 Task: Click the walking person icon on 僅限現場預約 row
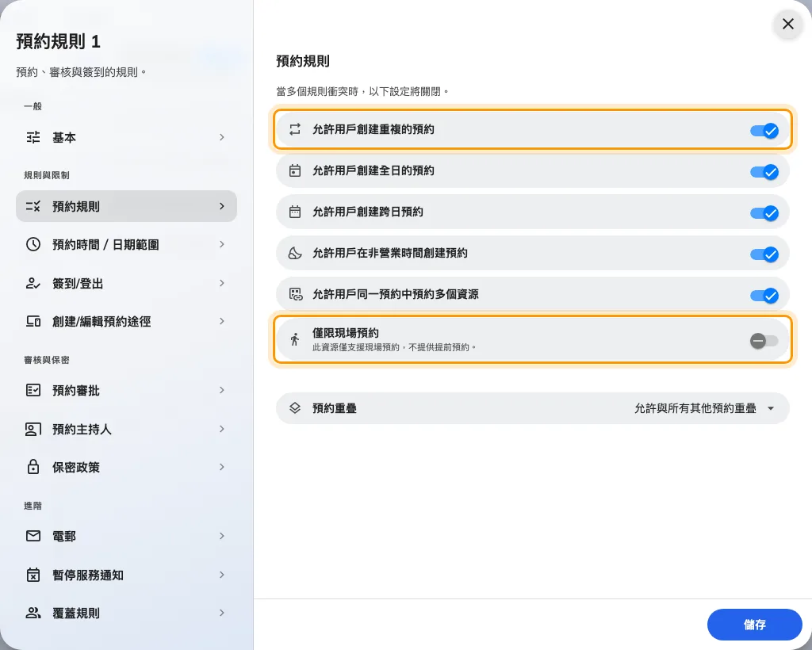pos(295,339)
